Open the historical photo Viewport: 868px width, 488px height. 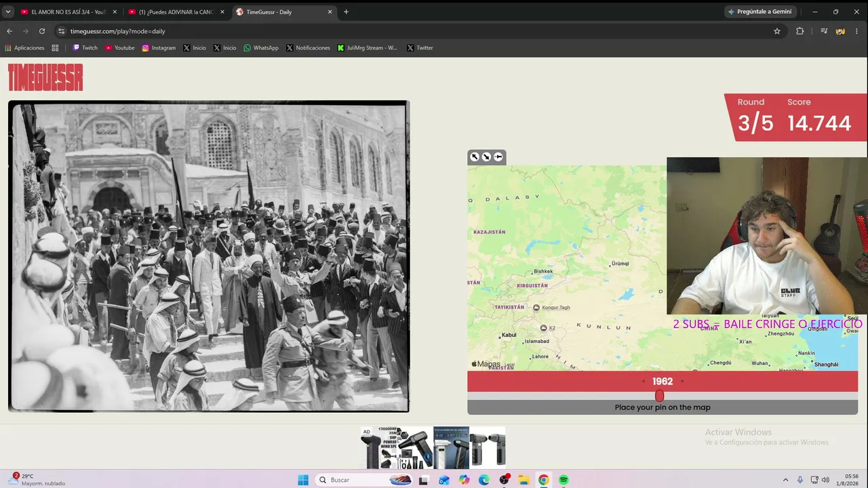pos(209,256)
